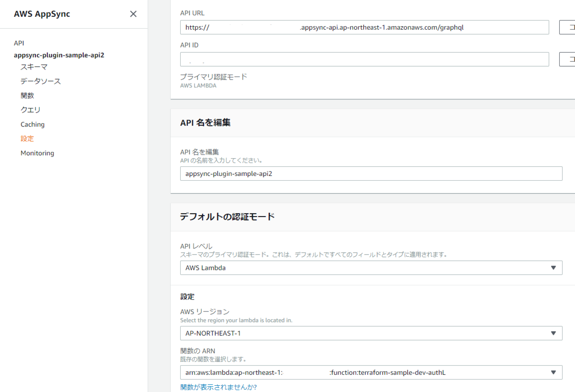Select AWS Lambda in the auth mode selector

click(x=335, y=267)
